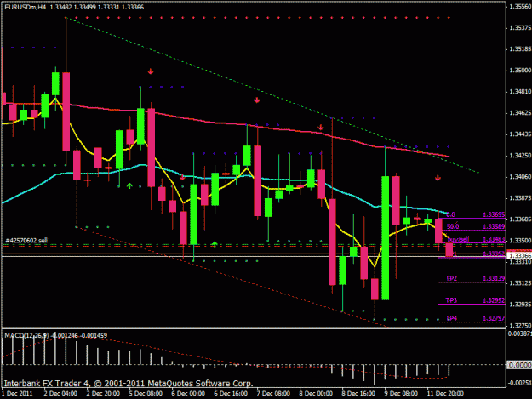Click the 1.34625 price scale label
Screen dimensions: 532x399
tap(520, 113)
